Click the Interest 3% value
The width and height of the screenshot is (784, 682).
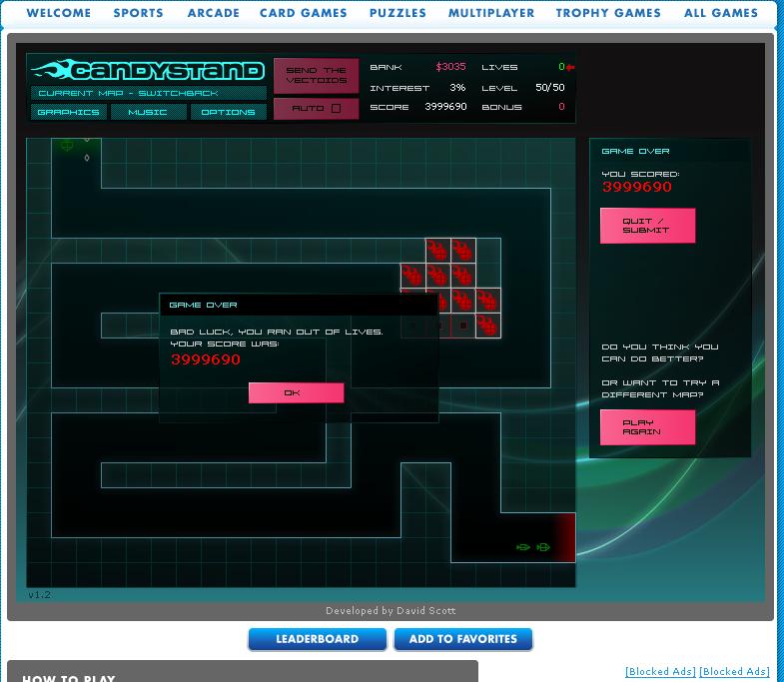(x=457, y=88)
